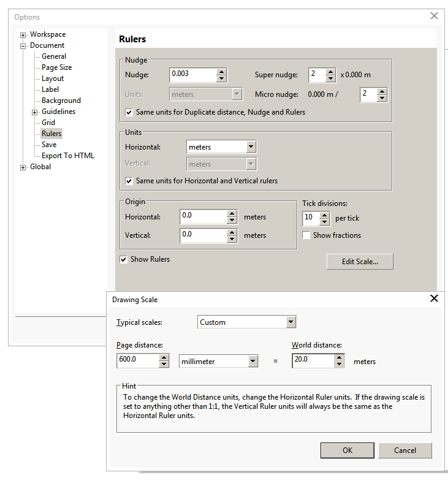The image size is (448, 483).
Task: Select Document in the options tree
Action: pos(47,45)
